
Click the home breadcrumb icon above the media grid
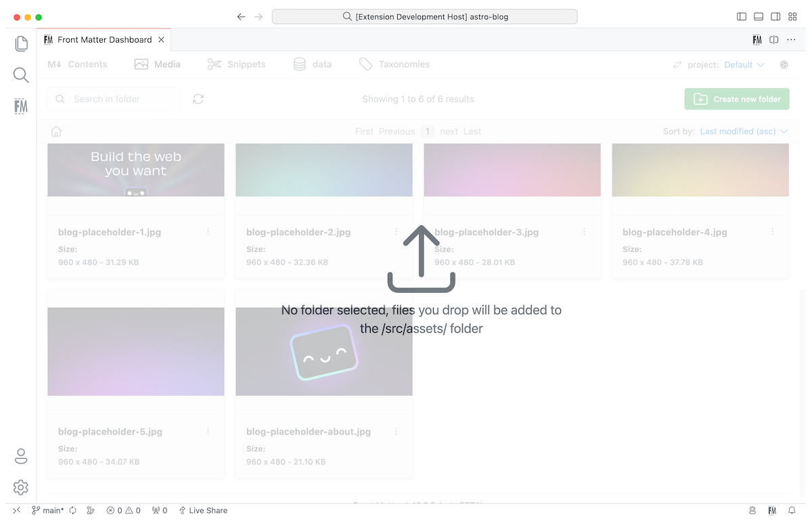tap(56, 131)
